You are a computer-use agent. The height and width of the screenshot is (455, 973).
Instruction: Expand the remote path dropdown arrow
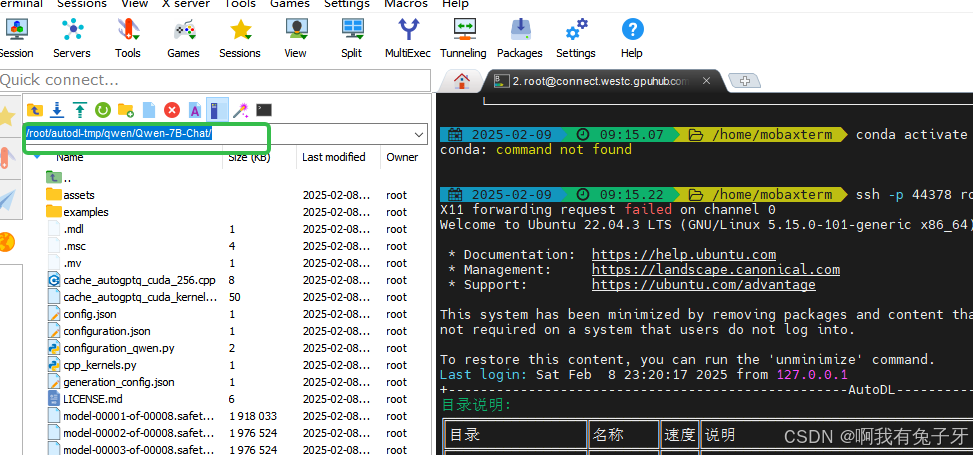pos(419,134)
